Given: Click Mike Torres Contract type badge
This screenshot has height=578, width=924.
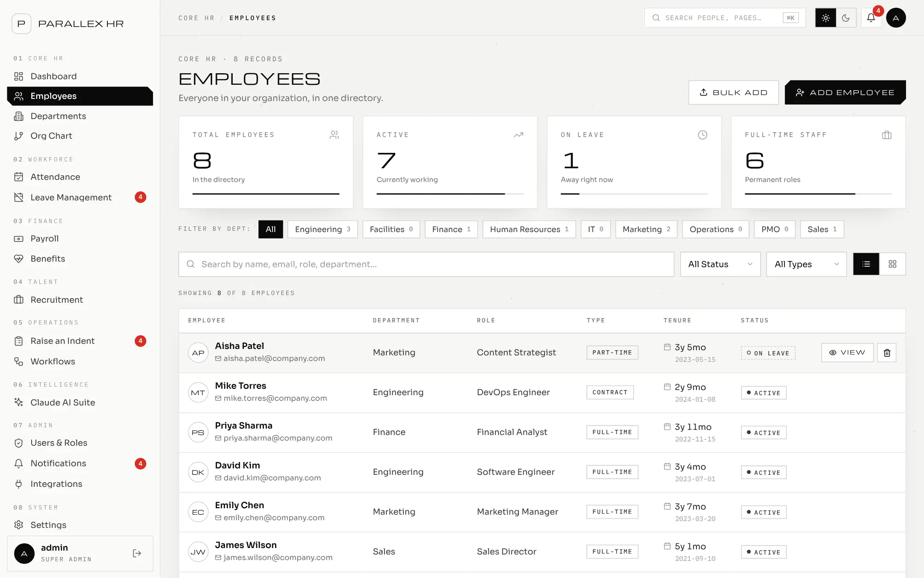Looking at the screenshot, I should pyautogui.click(x=610, y=392).
